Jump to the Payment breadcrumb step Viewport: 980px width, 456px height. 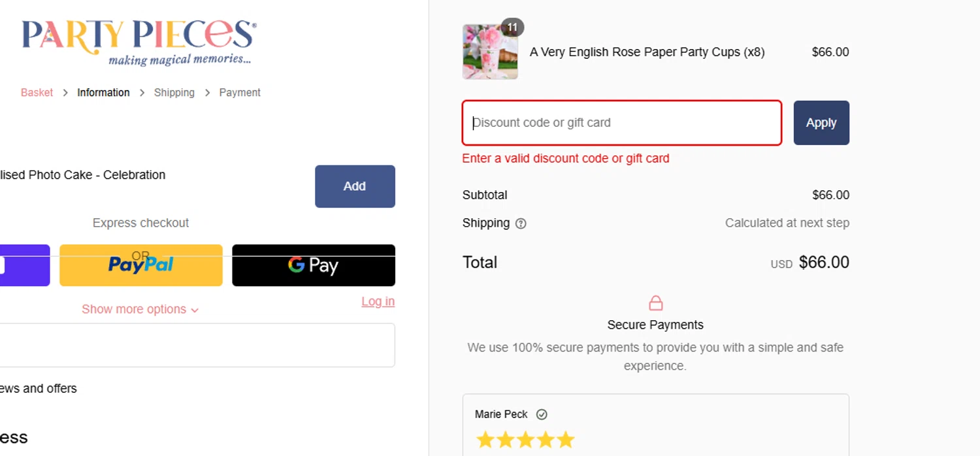tap(240, 93)
